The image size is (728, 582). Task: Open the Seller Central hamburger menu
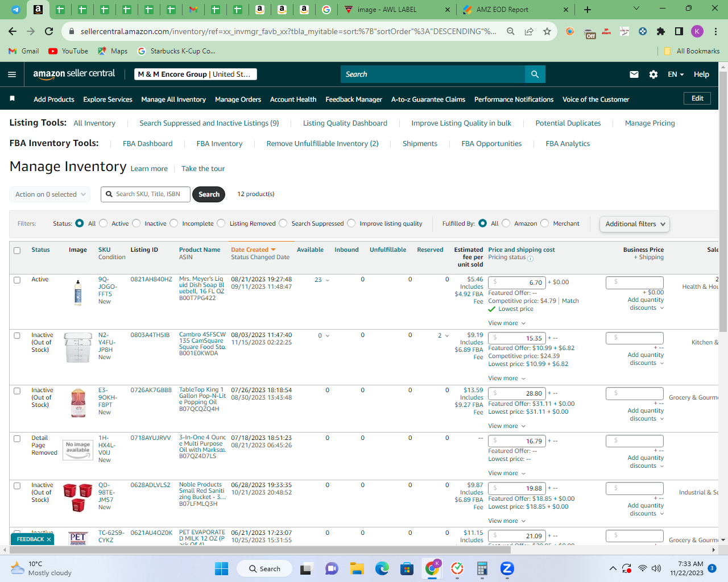12,74
